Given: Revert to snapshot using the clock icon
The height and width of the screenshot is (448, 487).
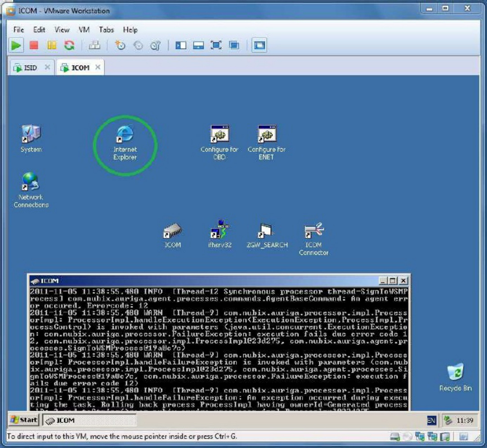Looking at the screenshot, I should (138, 46).
